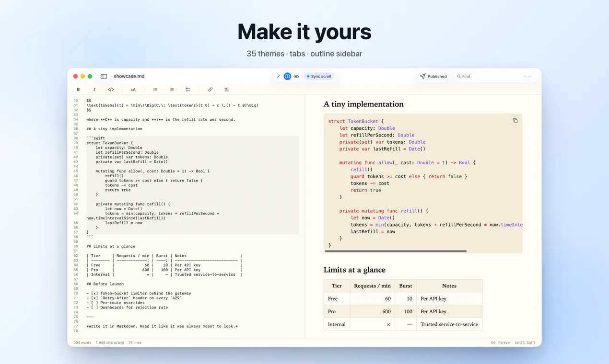Screen dimensions: 609x364
Task: Insert a task checklist
Action: click(x=188, y=90)
